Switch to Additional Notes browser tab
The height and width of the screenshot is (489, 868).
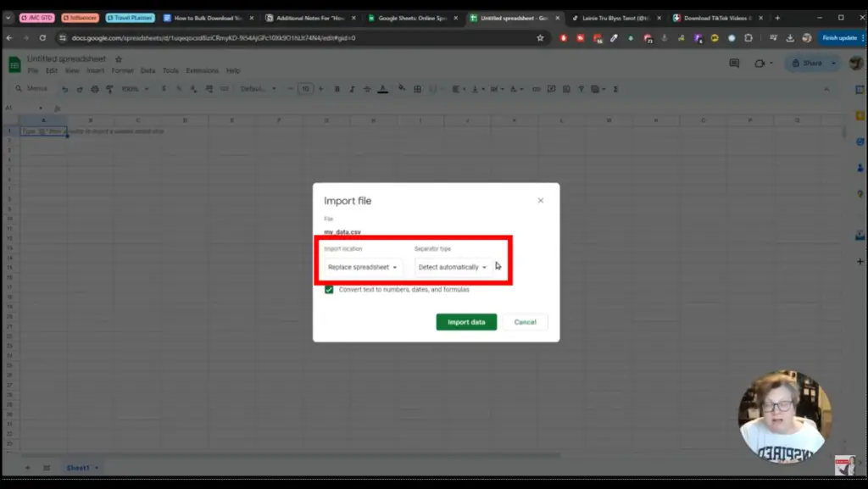click(x=309, y=18)
